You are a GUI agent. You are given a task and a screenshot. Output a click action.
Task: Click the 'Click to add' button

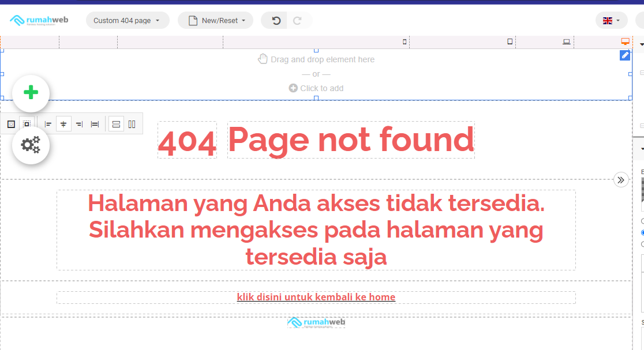point(316,88)
